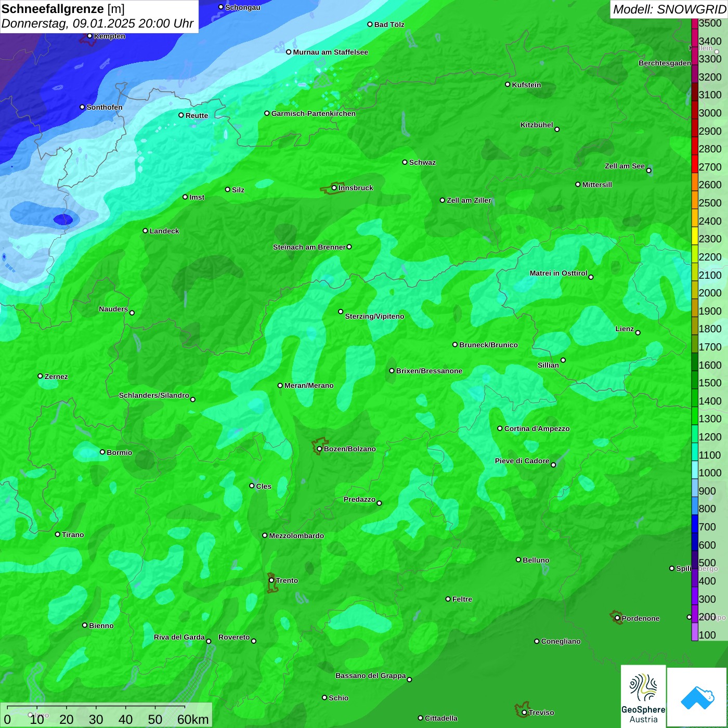Image resolution: width=728 pixels, height=728 pixels.
Task: Click the Mittersill label
Action: 597,185
